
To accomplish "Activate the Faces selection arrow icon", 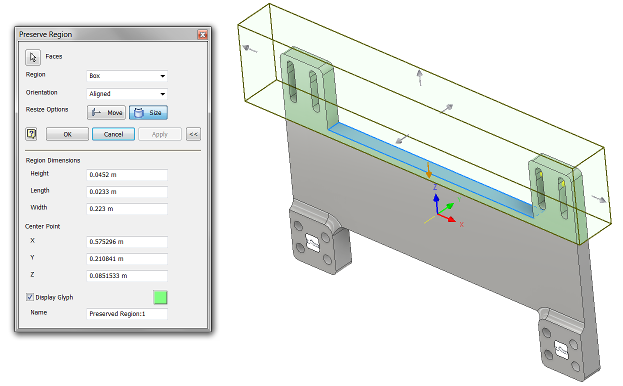I will [33, 57].
